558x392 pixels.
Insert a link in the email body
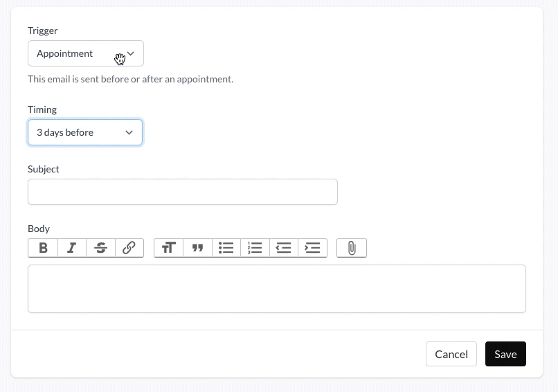tap(129, 248)
